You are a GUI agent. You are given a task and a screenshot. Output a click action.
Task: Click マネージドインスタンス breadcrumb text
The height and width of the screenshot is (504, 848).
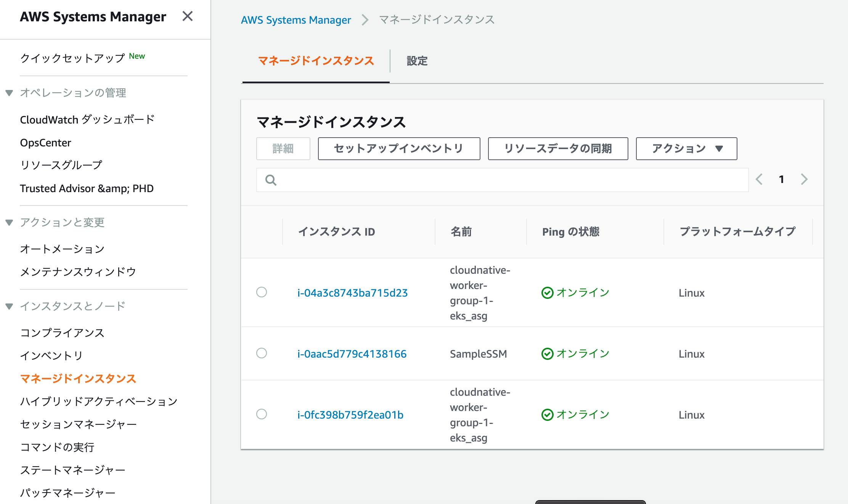437,20
